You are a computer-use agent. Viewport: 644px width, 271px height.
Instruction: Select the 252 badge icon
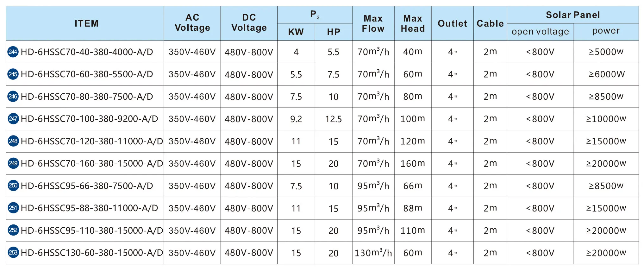13,230
